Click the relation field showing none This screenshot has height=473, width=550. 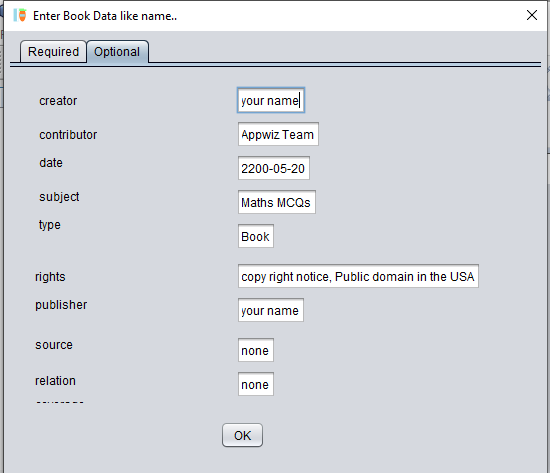(256, 384)
